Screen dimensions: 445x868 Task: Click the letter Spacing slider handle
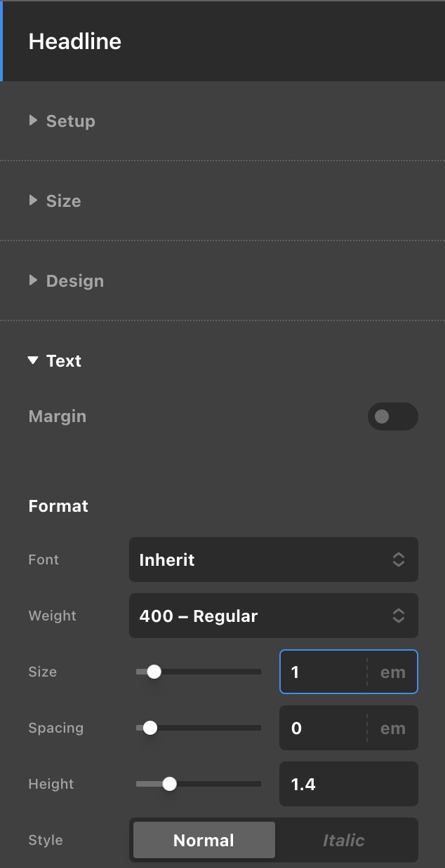pyautogui.click(x=150, y=728)
